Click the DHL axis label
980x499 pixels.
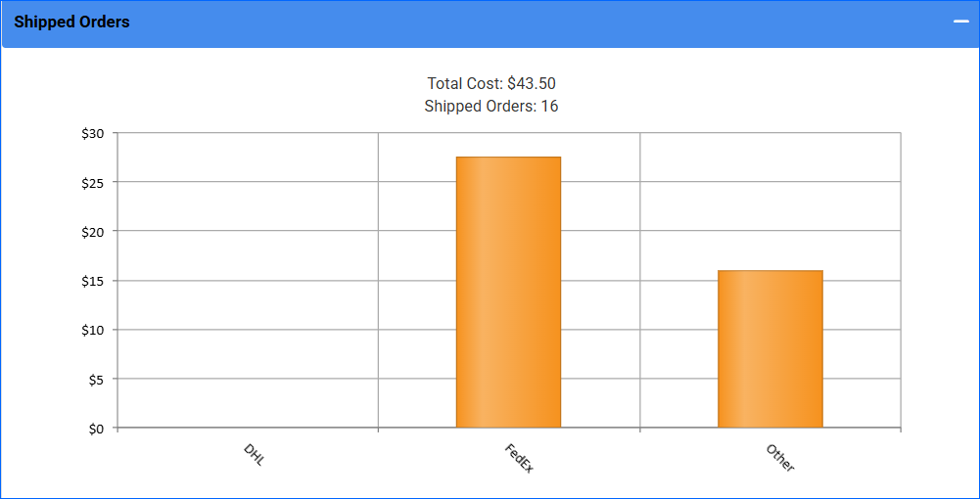point(255,455)
